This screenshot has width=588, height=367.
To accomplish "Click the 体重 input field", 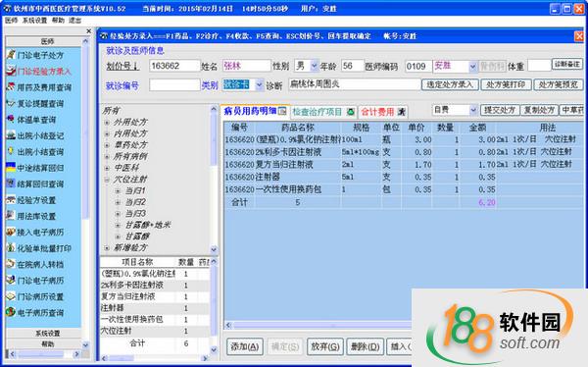I will pos(539,66).
